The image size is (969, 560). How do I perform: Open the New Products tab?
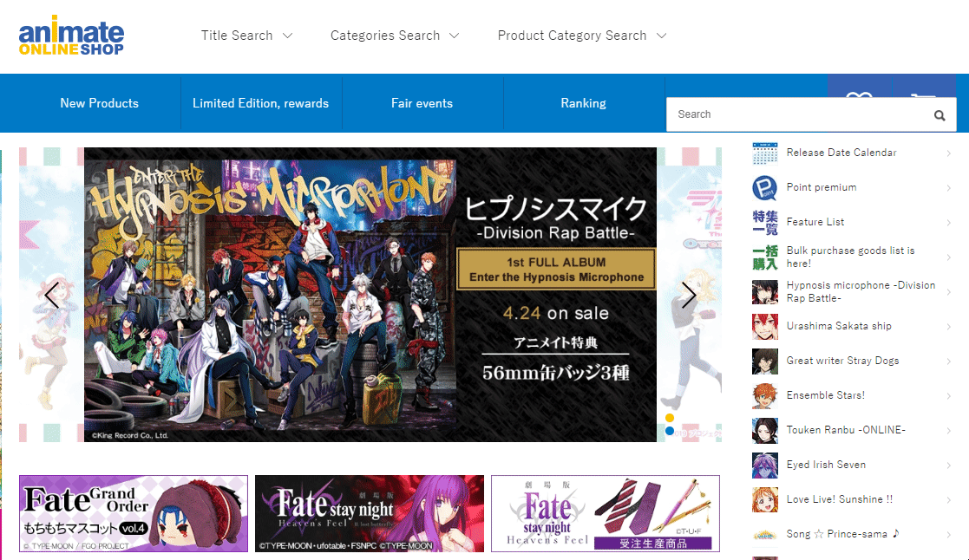100,103
